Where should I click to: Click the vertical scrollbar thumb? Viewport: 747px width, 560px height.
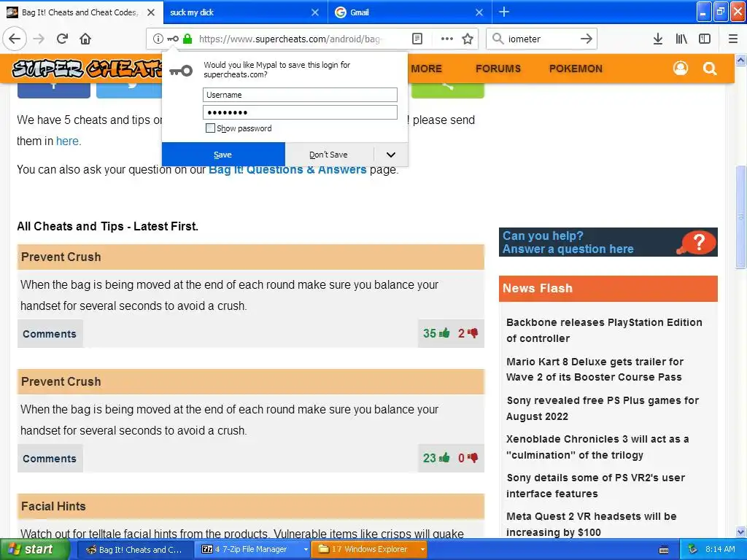pos(741,217)
